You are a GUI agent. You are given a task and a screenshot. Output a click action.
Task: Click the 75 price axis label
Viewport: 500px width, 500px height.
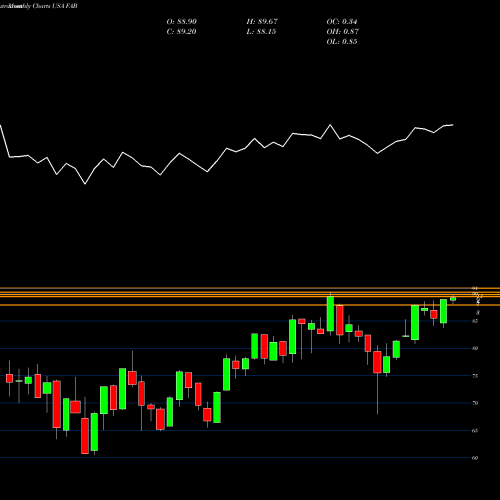click(x=475, y=376)
